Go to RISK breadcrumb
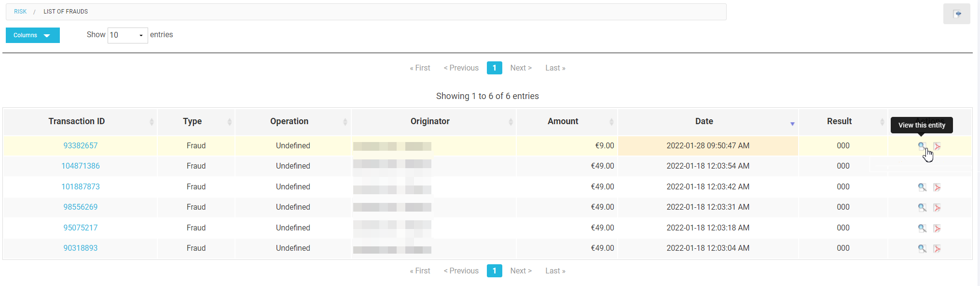 20,12
